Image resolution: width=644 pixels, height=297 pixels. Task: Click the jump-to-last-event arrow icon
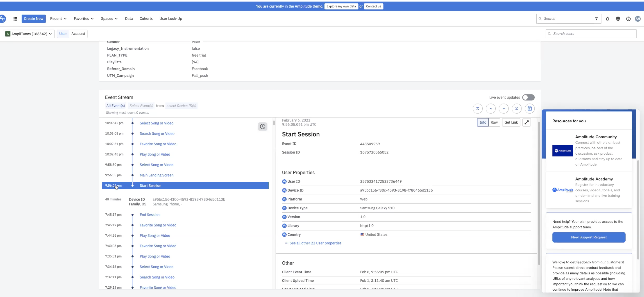click(517, 108)
